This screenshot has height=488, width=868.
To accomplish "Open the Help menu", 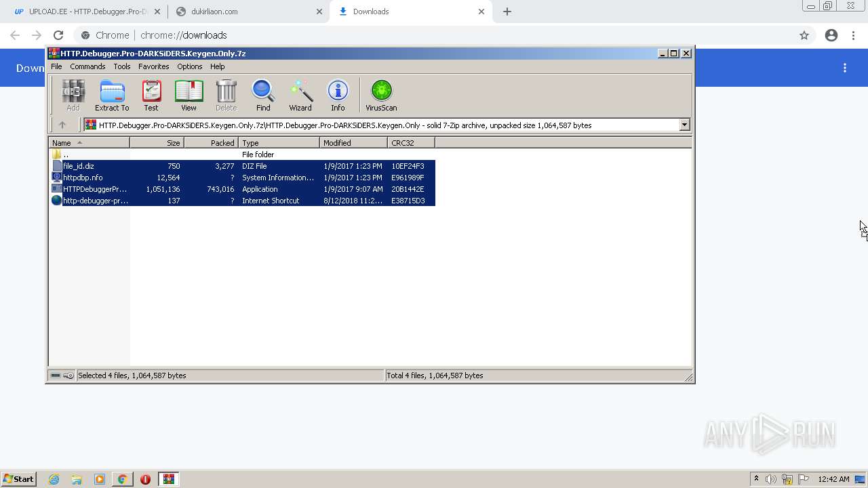I will click(x=218, y=66).
